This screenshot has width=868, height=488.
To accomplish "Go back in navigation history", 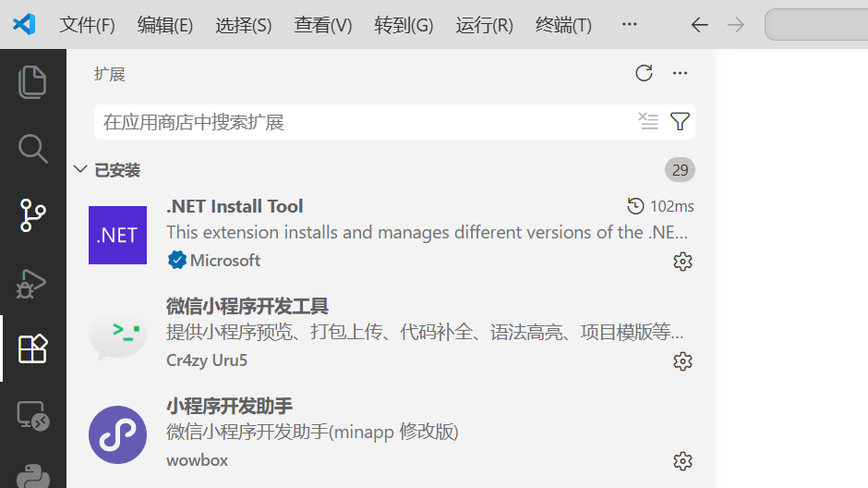I will pyautogui.click(x=700, y=25).
